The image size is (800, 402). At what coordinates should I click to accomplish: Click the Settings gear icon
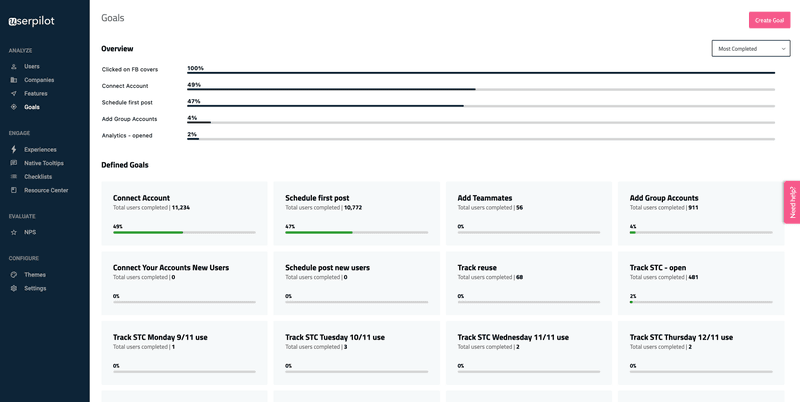[x=14, y=288]
